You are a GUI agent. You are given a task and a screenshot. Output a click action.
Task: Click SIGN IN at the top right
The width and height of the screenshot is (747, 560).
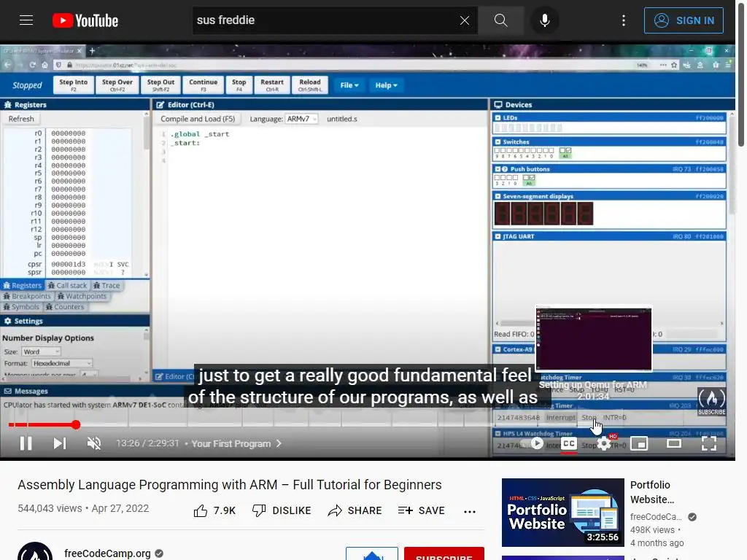click(684, 20)
